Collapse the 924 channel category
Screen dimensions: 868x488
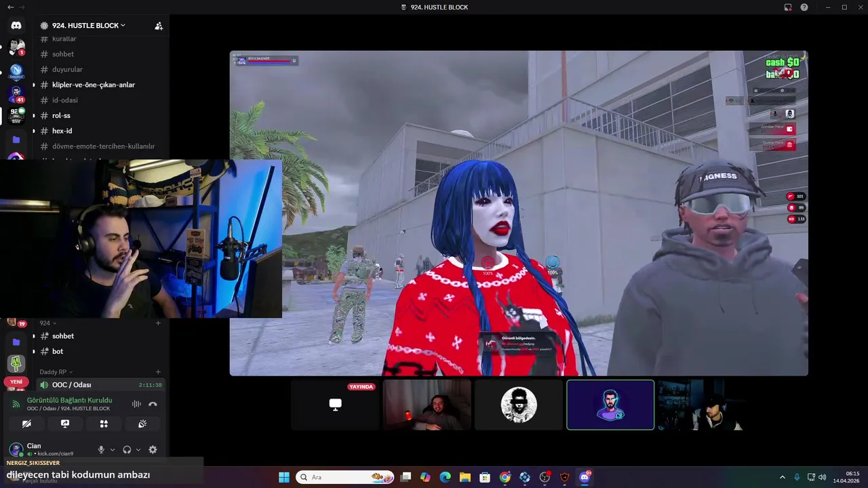[47, 323]
